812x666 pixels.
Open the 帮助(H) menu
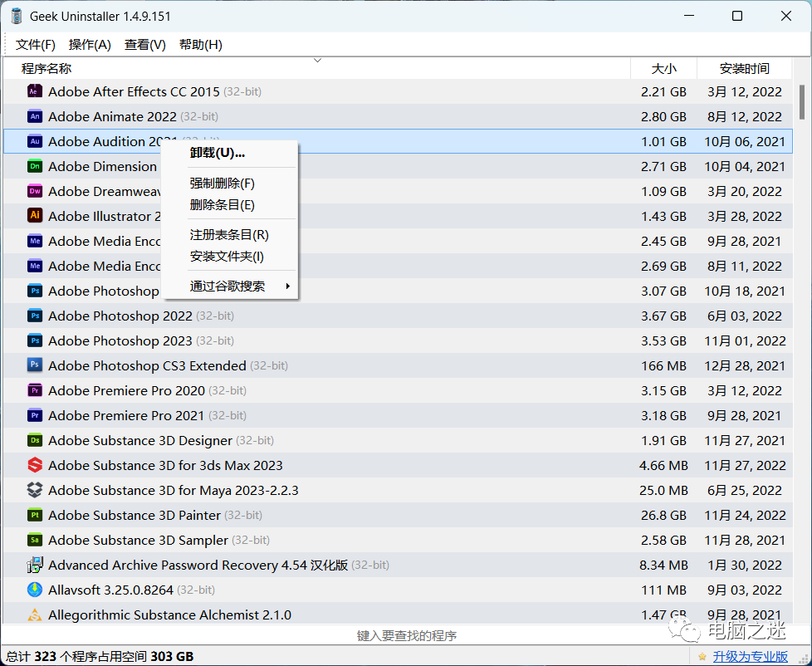pyautogui.click(x=200, y=45)
